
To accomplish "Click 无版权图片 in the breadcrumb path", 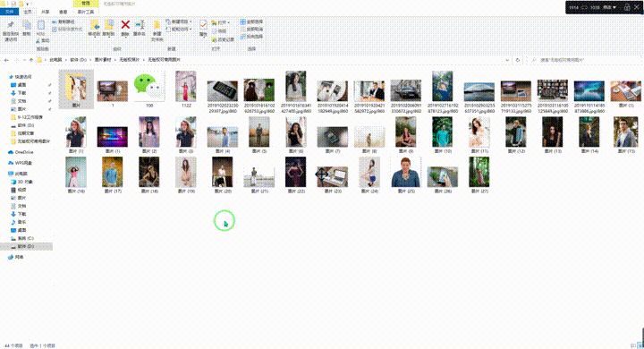I will click(129, 60).
